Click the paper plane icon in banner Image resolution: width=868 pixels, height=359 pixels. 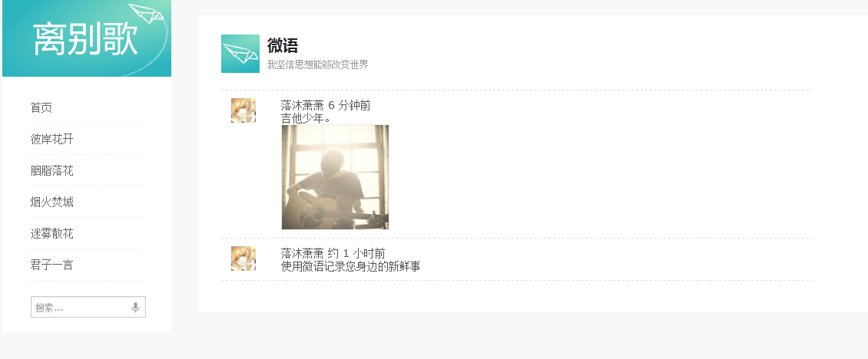tap(147, 13)
